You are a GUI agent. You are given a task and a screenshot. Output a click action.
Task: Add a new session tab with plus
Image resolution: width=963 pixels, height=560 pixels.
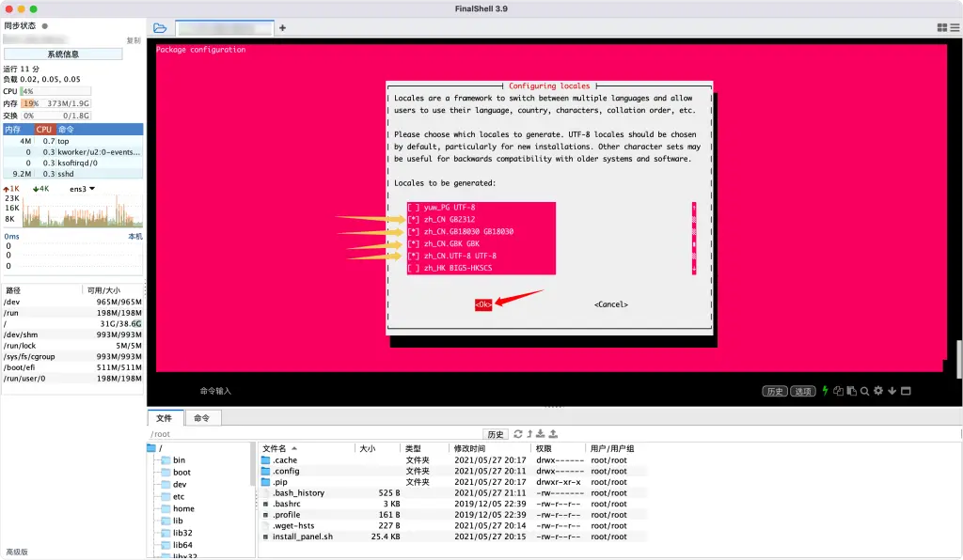tap(282, 28)
